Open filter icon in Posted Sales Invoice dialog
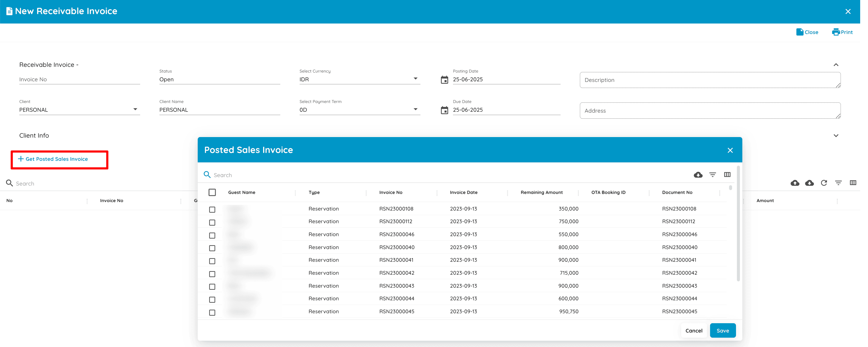Screen dimensions: 868x347 click(712, 174)
